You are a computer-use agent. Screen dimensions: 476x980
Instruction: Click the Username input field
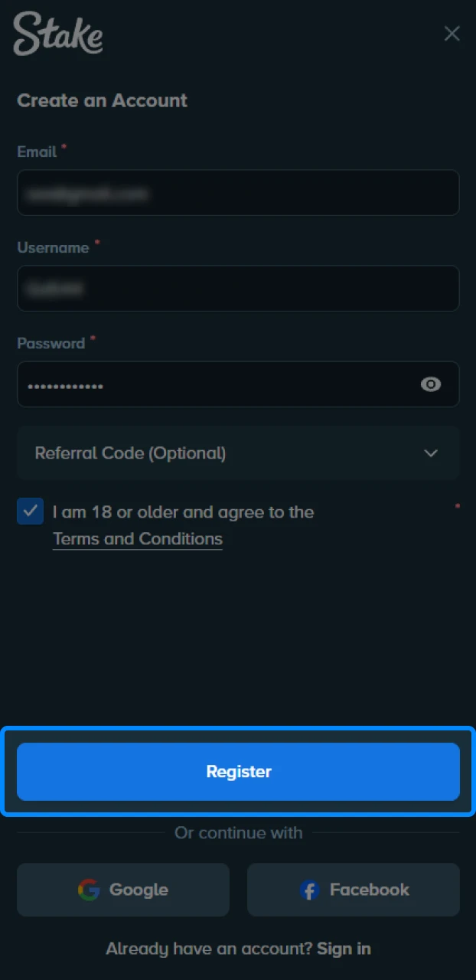click(x=238, y=289)
